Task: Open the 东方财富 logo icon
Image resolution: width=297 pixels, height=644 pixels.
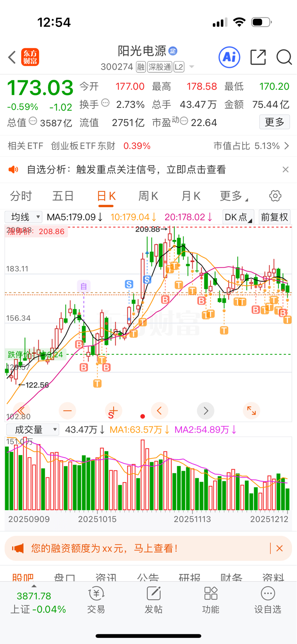Action: click(30, 57)
